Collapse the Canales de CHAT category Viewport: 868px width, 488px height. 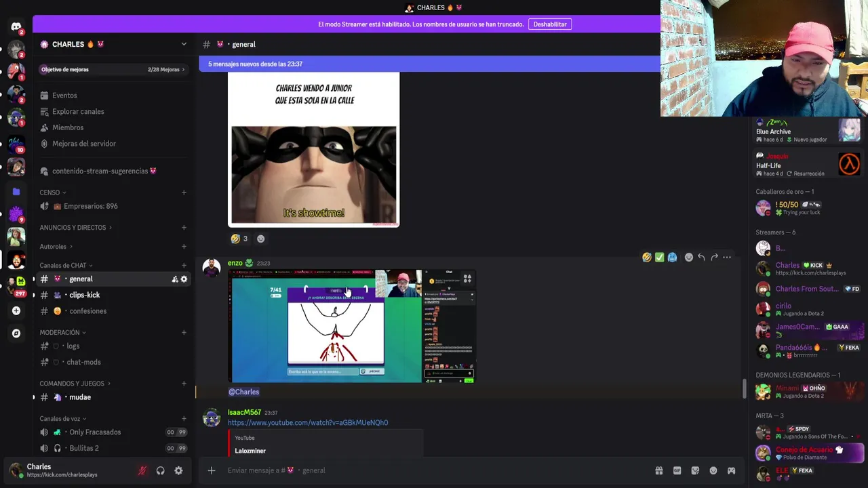(66, 266)
